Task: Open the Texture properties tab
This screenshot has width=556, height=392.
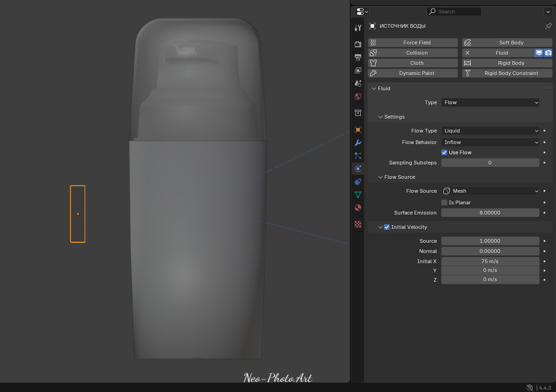Action: coord(358,224)
